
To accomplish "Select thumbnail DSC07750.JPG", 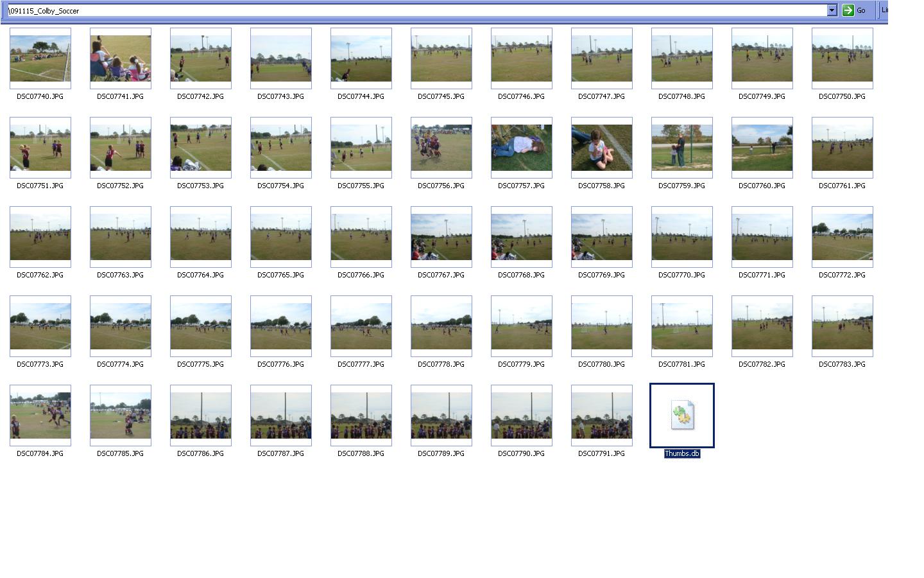I will (843, 58).
